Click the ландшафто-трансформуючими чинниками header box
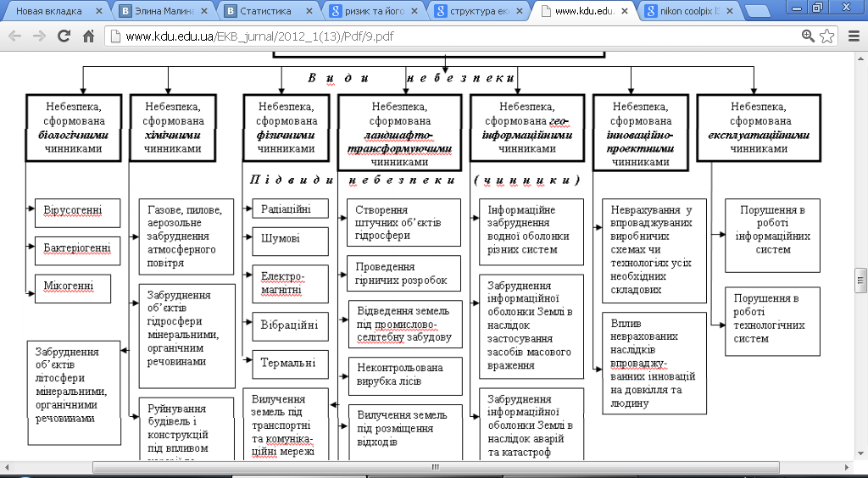This screenshot has height=478, width=868. pyautogui.click(x=400, y=132)
